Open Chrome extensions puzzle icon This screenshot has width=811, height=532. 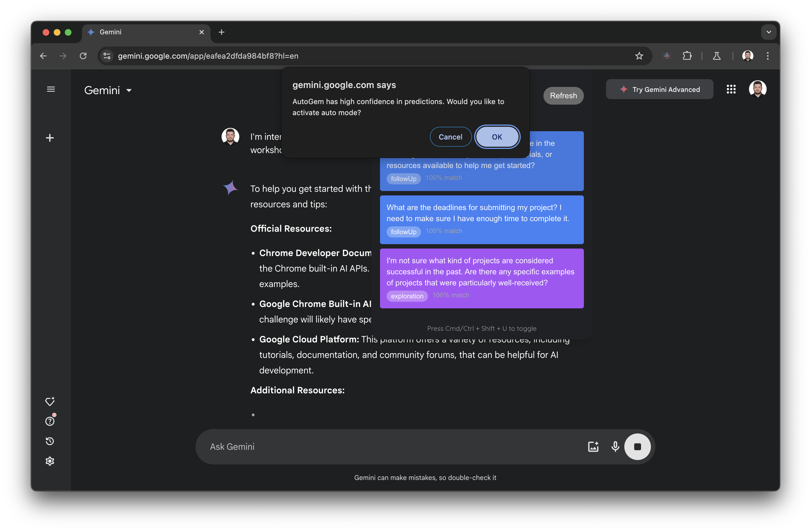point(687,56)
